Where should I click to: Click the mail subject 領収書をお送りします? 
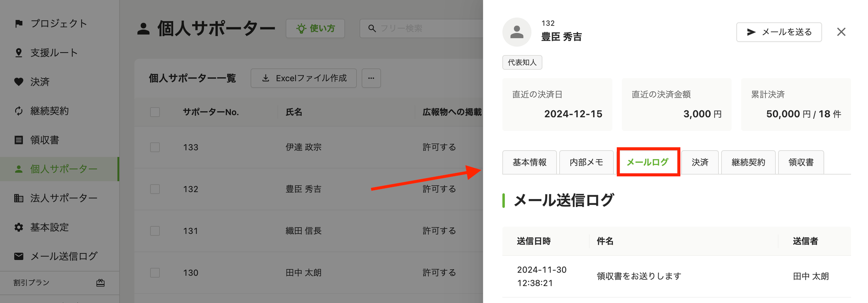639,276
